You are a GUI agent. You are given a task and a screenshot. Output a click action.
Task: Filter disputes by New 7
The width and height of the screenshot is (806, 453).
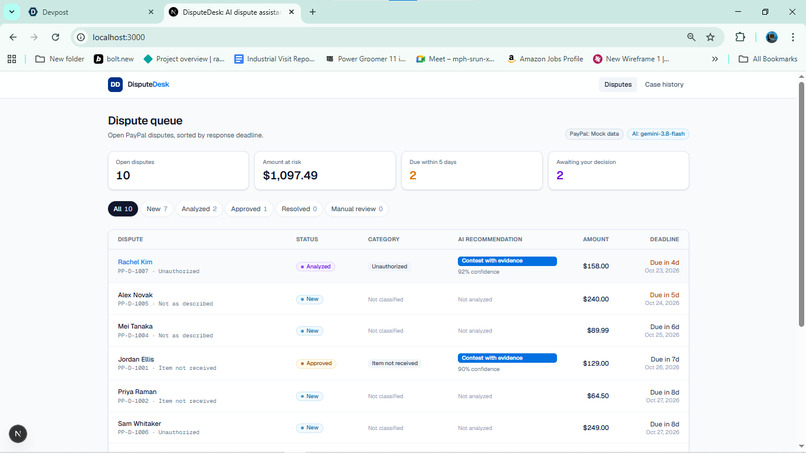pyautogui.click(x=157, y=209)
